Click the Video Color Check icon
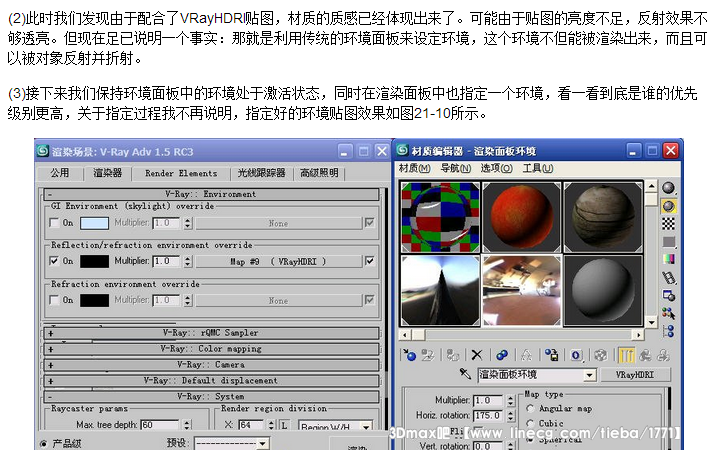The image size is (710, 450). [668, 259]
